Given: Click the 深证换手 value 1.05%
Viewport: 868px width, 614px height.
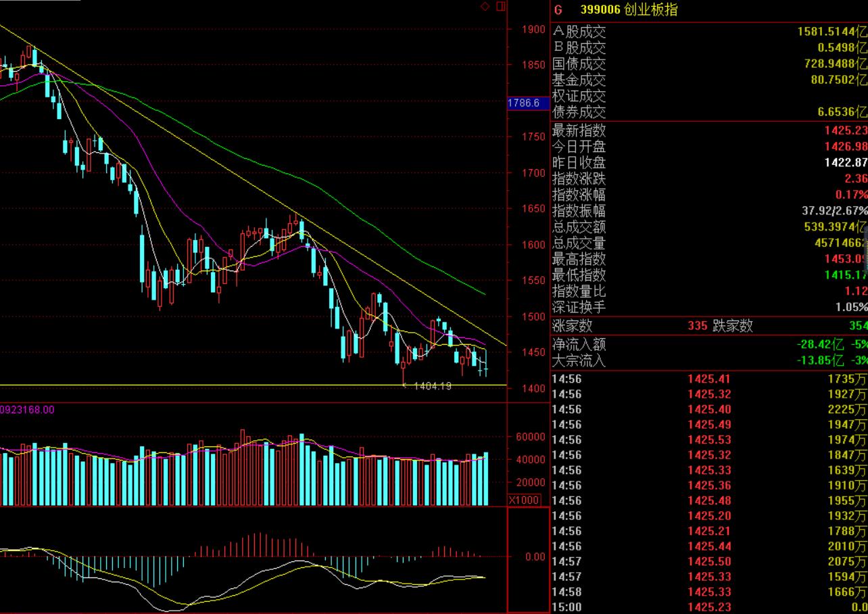Looking at the screenshot, I should tap(851, 308).
